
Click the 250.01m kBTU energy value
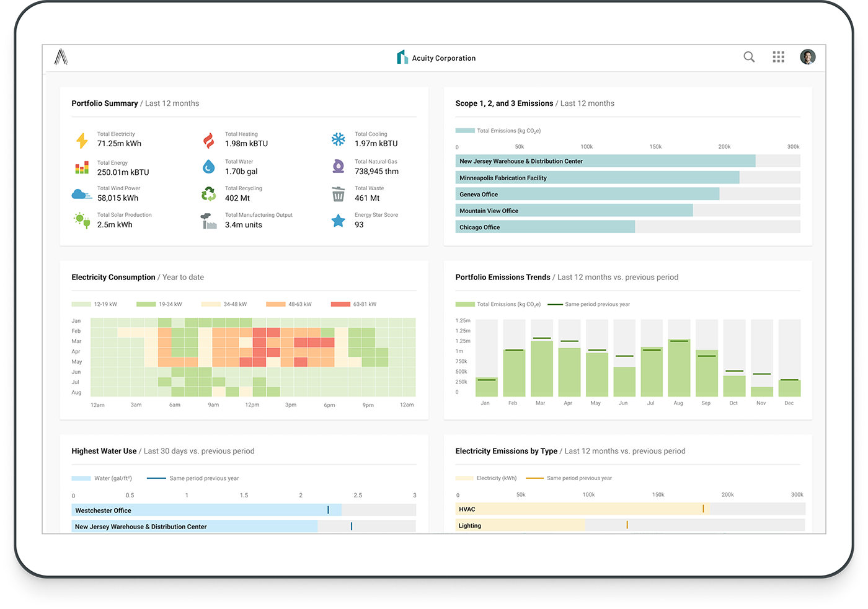tap(123, 172)
